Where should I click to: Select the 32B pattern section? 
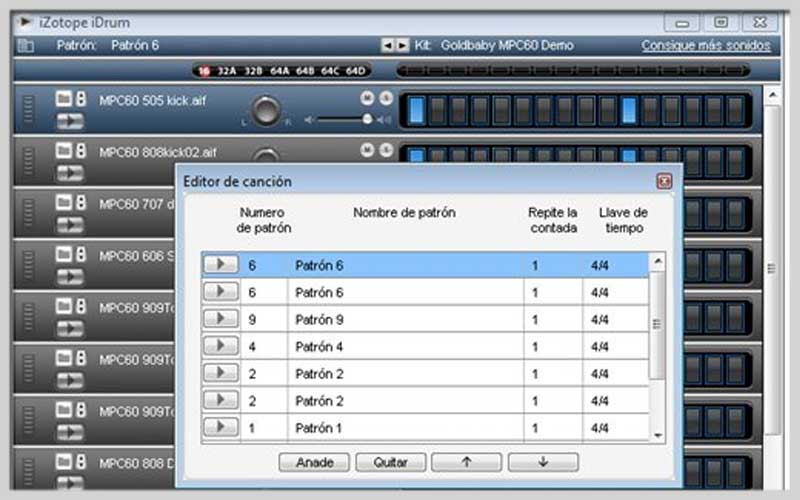(x=253, y=71)
